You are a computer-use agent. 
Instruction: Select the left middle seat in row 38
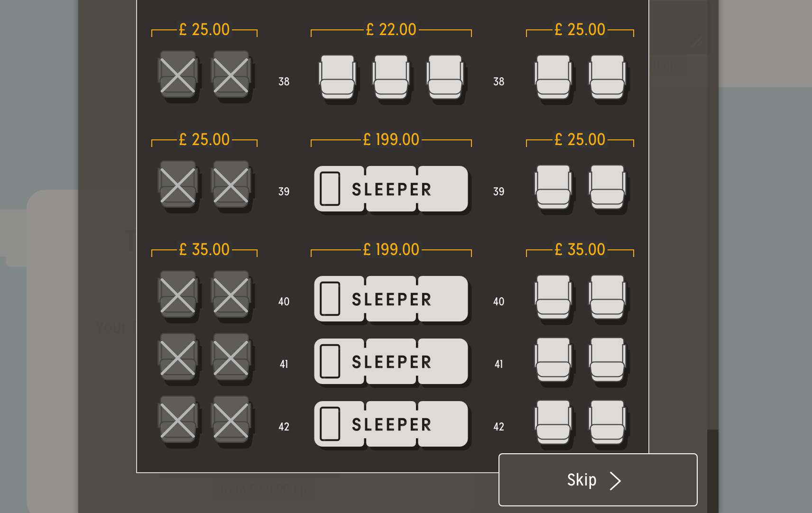(337, 77)
